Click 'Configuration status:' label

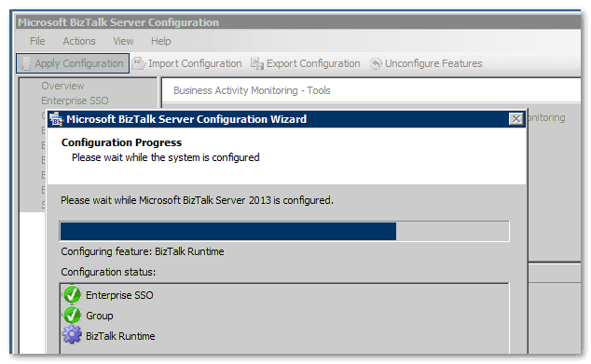pyautogui.click(x=108, y=272)
